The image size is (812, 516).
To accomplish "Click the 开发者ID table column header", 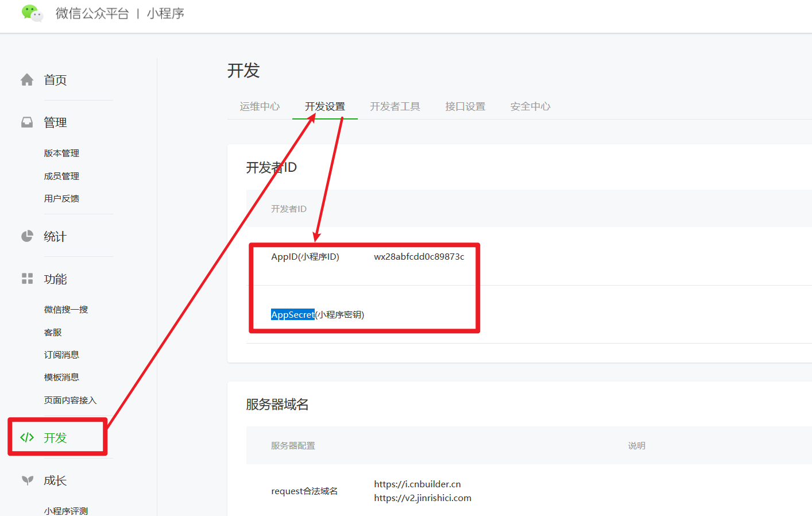I will pyautogui.click(x=289, y=209).
